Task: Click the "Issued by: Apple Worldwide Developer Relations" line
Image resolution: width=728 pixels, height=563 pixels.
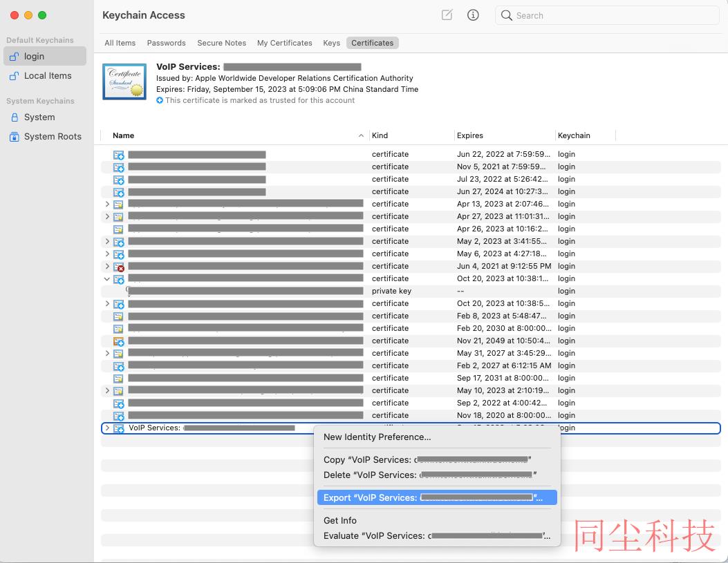Action: point(285,78)
